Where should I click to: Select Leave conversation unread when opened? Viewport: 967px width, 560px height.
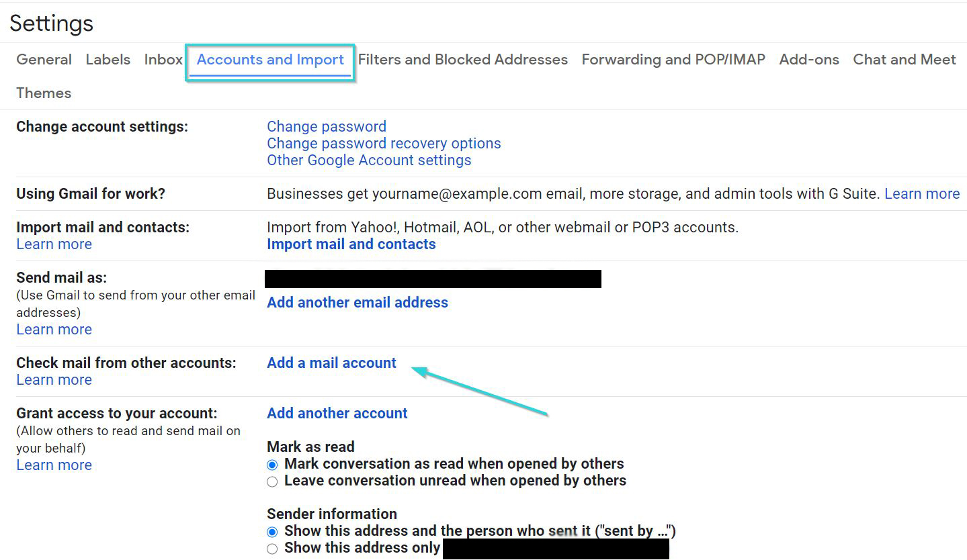click(272, 481)
